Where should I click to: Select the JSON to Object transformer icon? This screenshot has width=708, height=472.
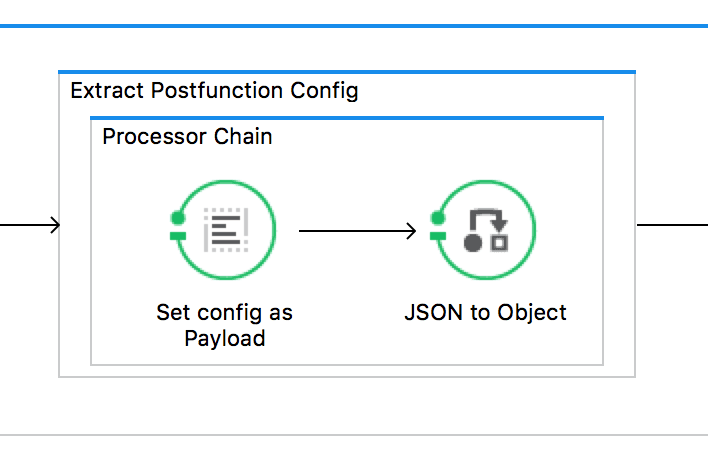coord(485,231)
